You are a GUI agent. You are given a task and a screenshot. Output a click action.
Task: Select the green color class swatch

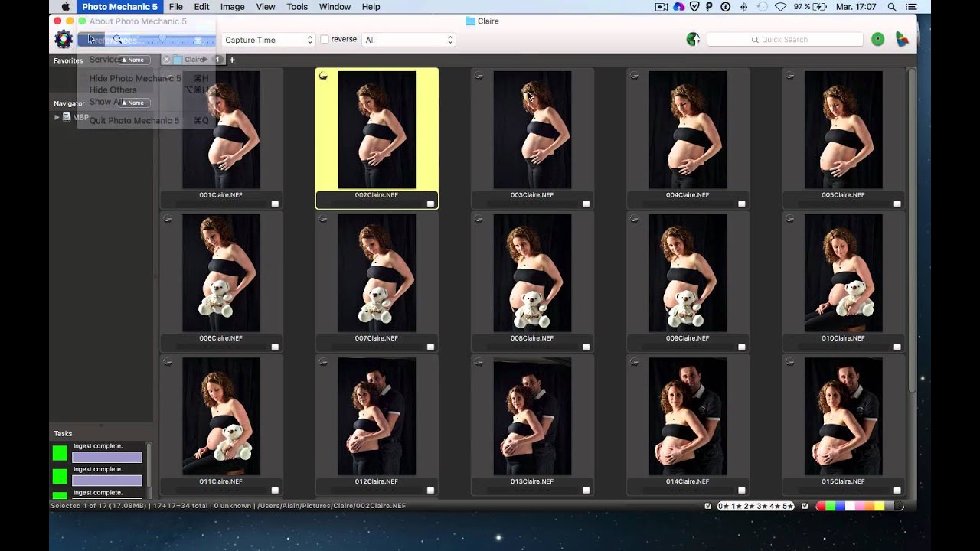pyautogui.click(x=831, y=506)
